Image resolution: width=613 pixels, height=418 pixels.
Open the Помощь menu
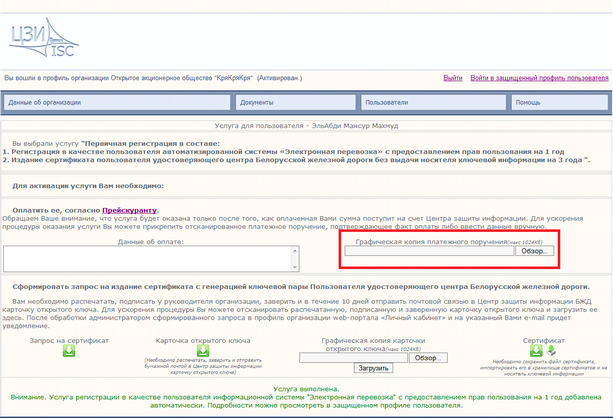tap(559, 102)
